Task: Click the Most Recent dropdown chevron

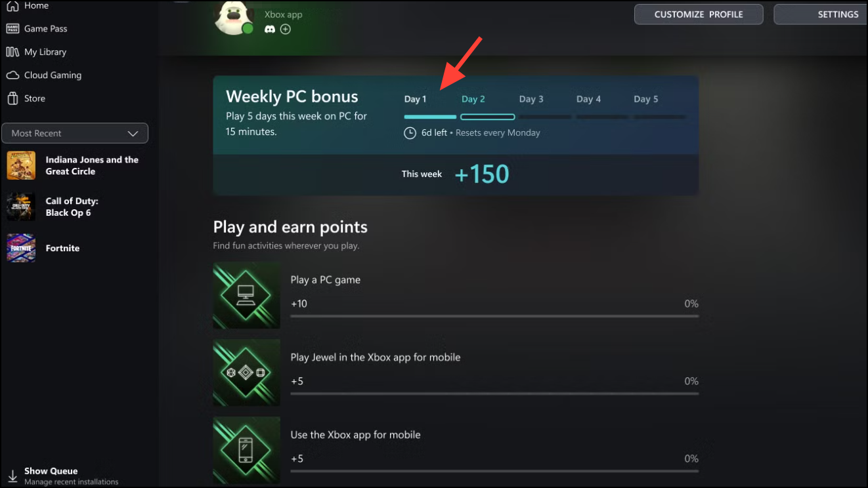Action: (133, 134)
